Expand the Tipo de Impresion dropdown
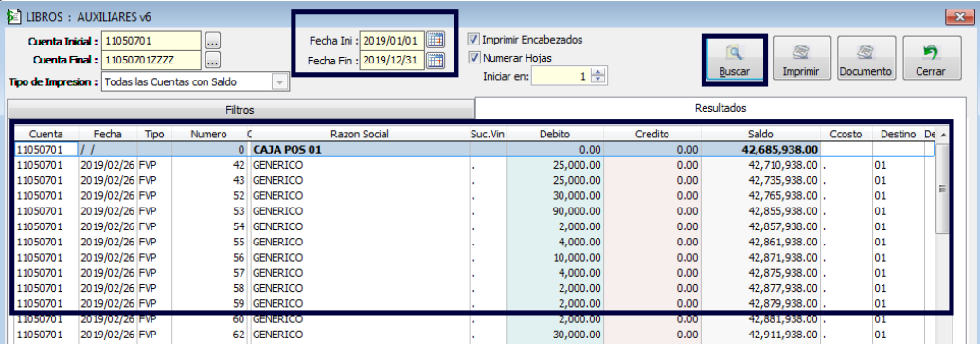Image resolution: width=980 pixels, height=344 pixels. 280,81
